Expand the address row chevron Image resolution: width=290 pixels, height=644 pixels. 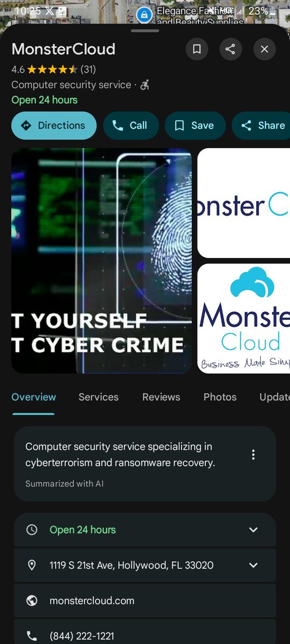[253, 565]
